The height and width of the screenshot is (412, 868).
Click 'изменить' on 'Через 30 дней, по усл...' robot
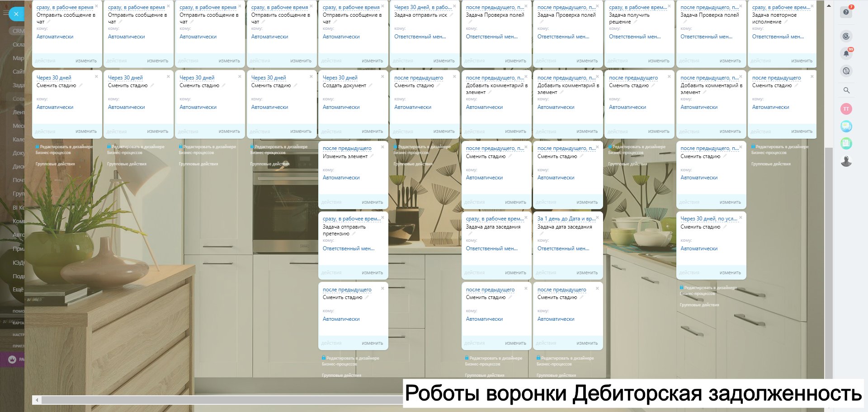pyautogui.click(x=730, y=272)
